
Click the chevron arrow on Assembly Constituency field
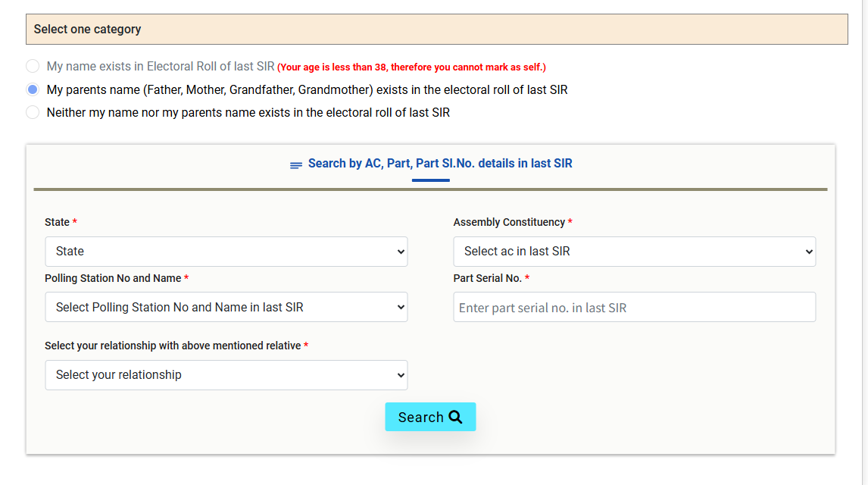coord(810,252)
